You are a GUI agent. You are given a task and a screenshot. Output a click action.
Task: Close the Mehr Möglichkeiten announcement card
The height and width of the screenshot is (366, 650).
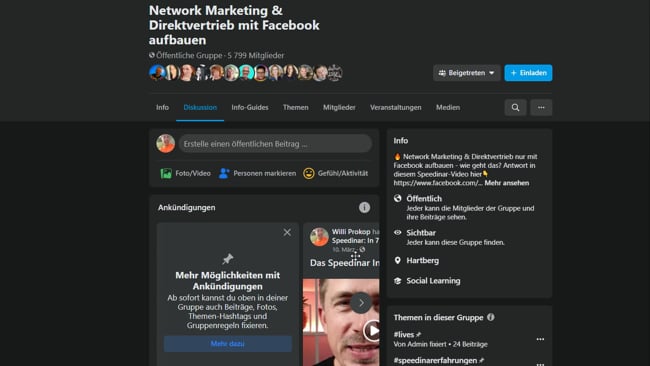tap(287, 233)
